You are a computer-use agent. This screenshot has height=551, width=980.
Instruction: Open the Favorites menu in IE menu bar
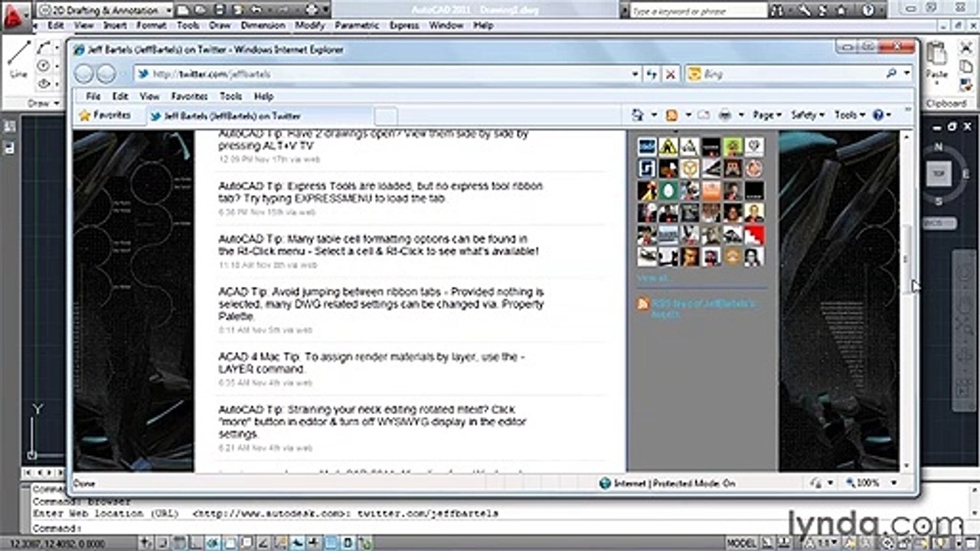click(x=189, y=96)
